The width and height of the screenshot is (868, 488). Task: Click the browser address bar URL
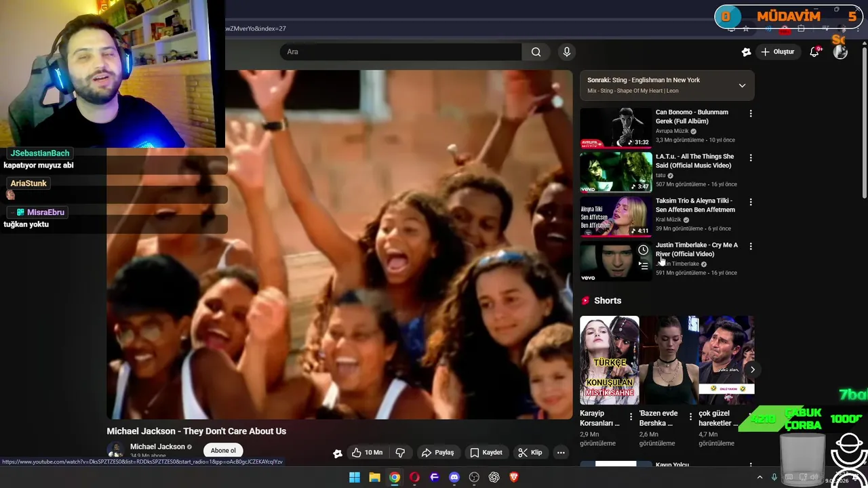click(256, 28)
